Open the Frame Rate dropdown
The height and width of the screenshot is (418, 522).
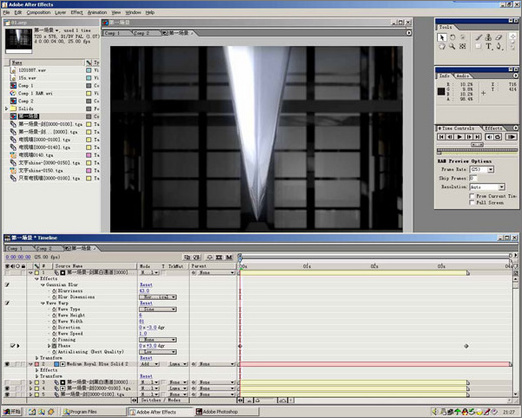pos(482,169)
